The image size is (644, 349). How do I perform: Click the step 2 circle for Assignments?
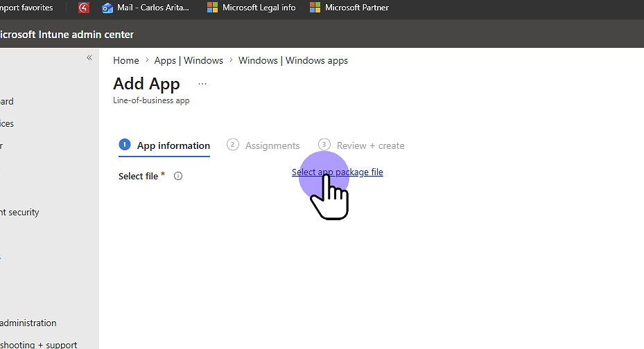[x=232, y=145]
